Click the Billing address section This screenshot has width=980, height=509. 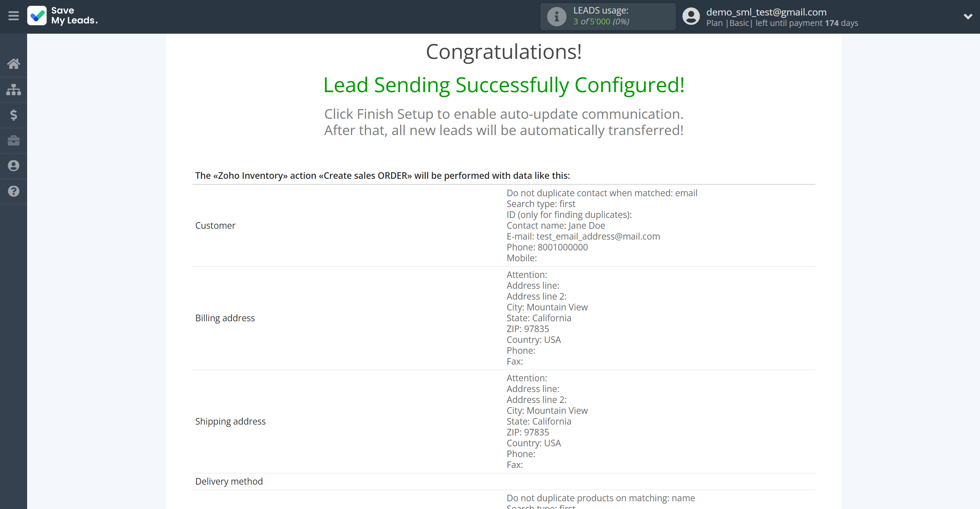225,317
